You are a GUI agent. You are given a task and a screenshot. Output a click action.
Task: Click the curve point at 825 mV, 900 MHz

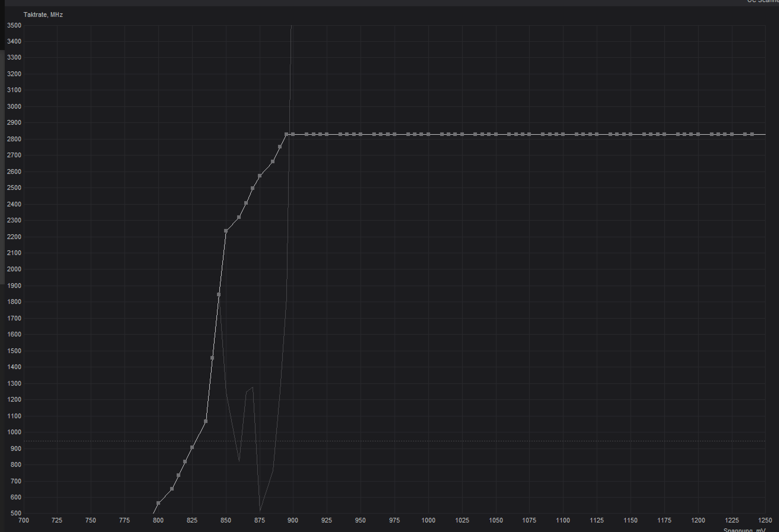pyautogui.click(x=192, y=447)
